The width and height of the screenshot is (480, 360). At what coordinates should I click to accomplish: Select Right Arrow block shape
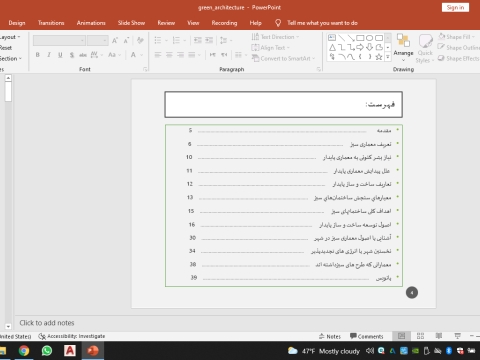coord(360,47)
